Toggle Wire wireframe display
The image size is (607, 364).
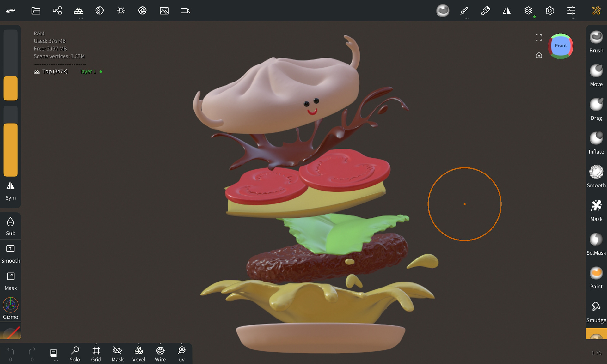click(x=160, y=354)
